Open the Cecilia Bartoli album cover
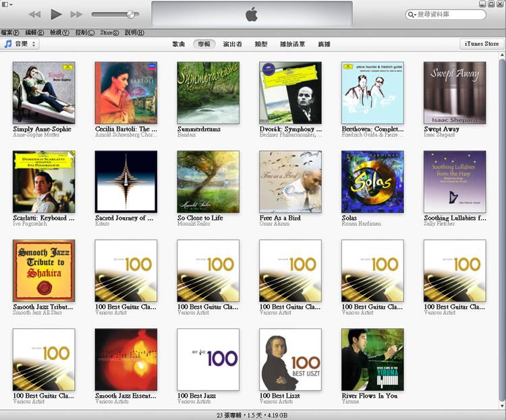The image size is (506, 420). (126, 93)
